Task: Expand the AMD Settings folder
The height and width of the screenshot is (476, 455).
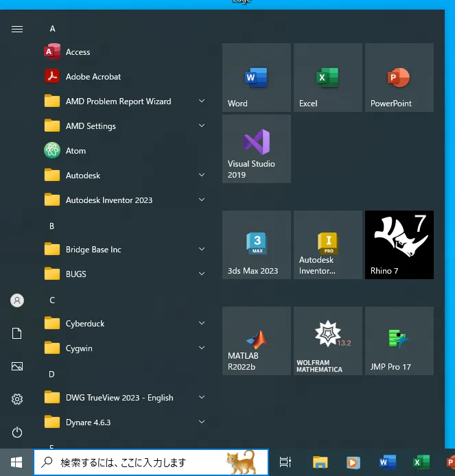Action: (x=201, y=126)
